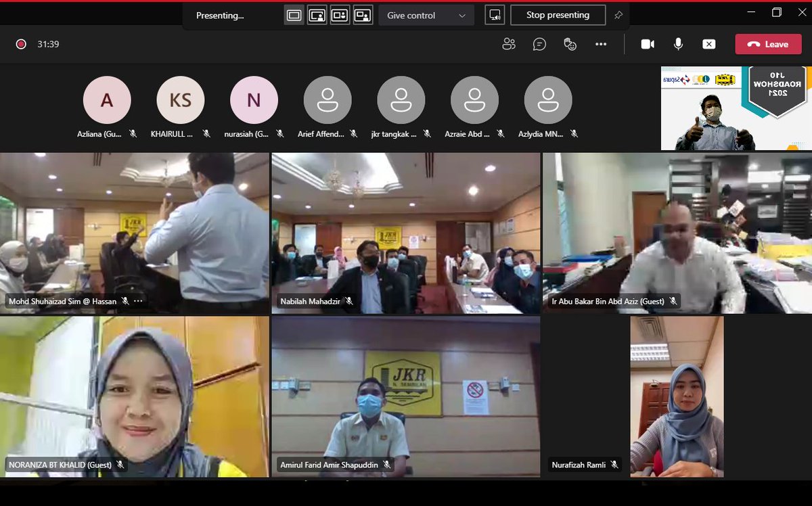Click the self-preview video with J10 Roadshow
The width and height of the screenshot is (812, 506).
[736, 108]
